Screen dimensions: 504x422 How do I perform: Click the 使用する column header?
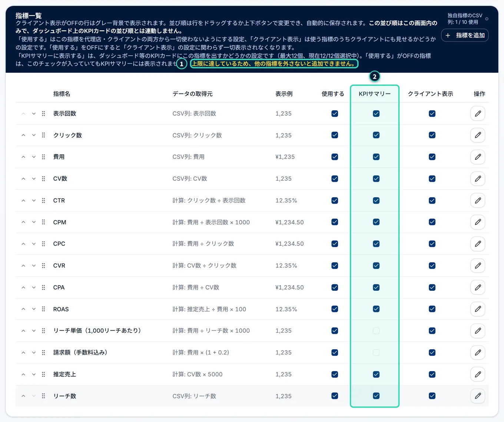(333, 94)
